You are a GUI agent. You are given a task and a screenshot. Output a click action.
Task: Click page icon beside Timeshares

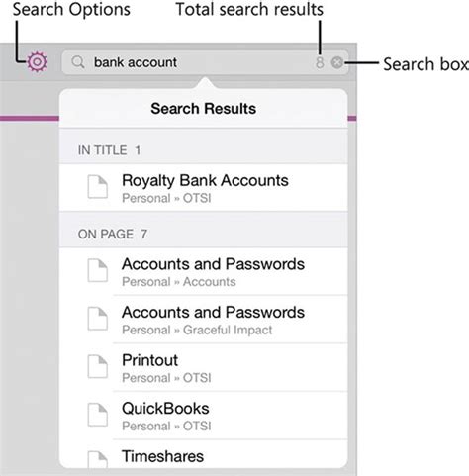(98, 460)
